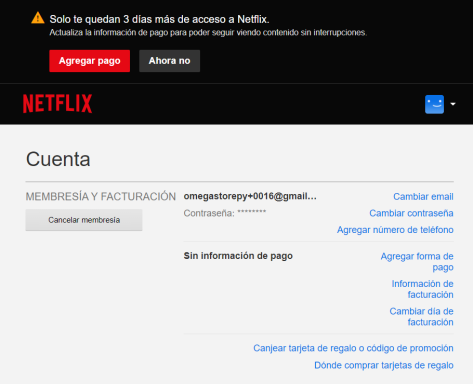
Task: Click the Cuenta page heading
Action: (58, 159)
